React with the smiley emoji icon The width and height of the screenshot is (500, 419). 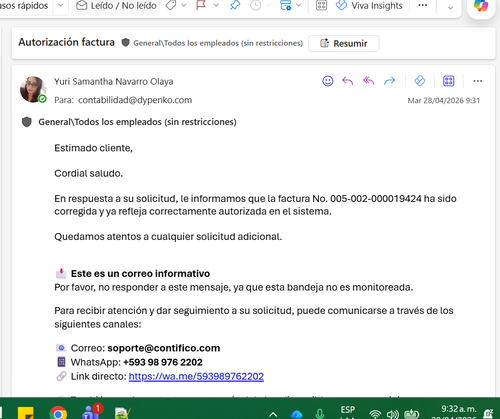tap(328, 81)
